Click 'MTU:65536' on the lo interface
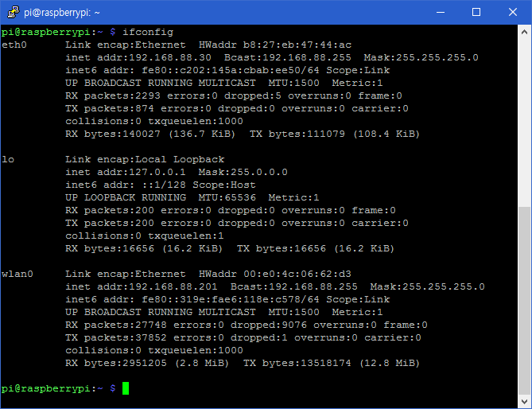Viewport: 532px width, 409px height. 227,197
